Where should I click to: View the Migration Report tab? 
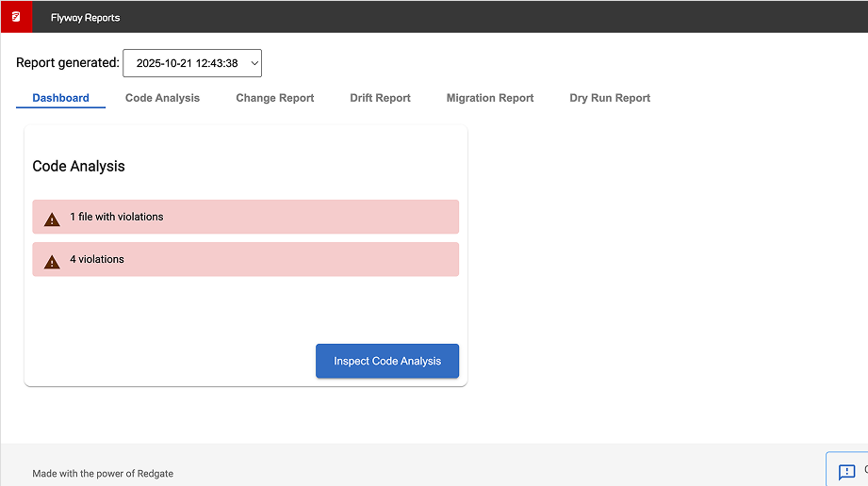490,98
